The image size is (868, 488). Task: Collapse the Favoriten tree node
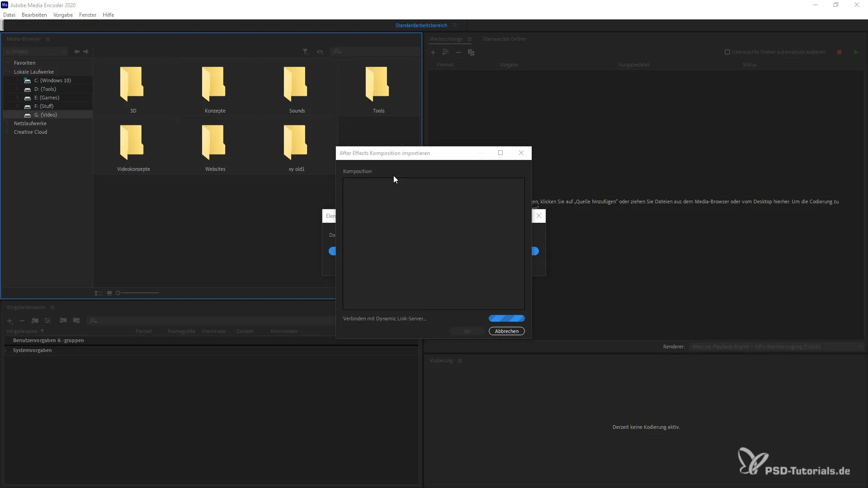point(8,63)
